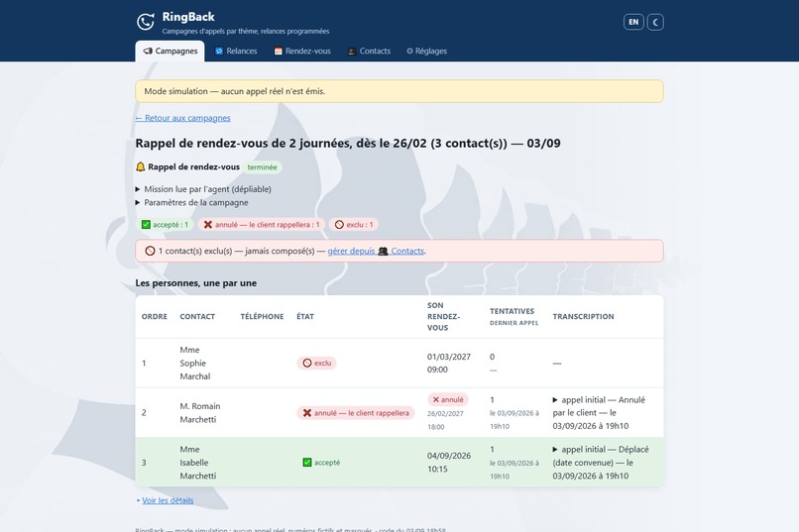This screenshot has height=532, width=799.
Task: Expand Mission lue par l'agent section
Action: pos(203,189)
